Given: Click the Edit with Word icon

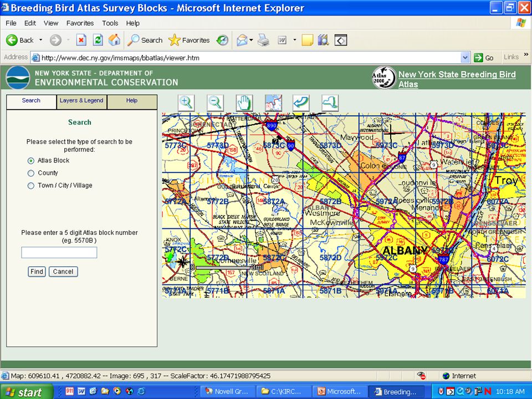Looking at the screenshot, I should (282, 40).
